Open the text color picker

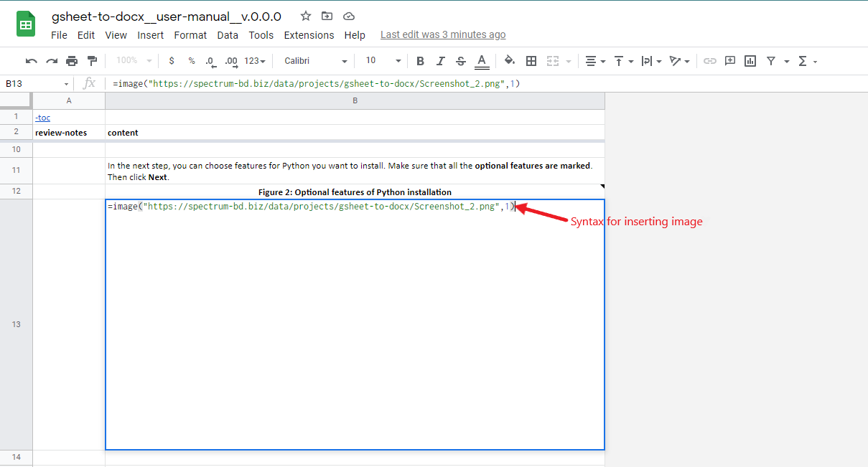482,61
